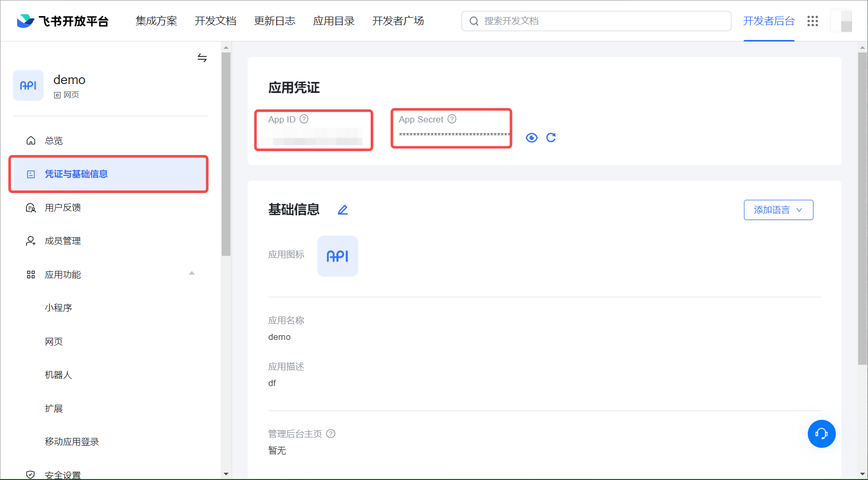The height and width of the screenshot is (480, 868).
Task: Reveal App Secret using the eye icon
Action: pyautogui.click(x=532, y=138)
